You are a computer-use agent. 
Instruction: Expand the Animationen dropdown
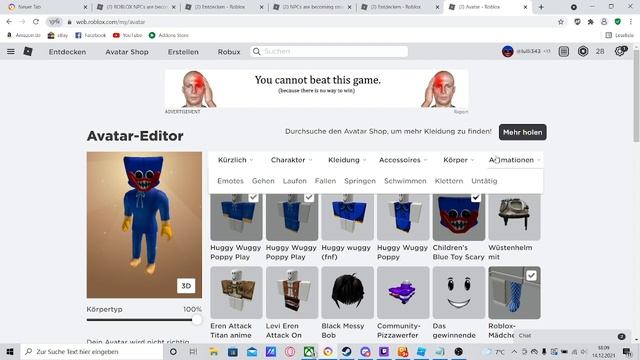point(515,160)
